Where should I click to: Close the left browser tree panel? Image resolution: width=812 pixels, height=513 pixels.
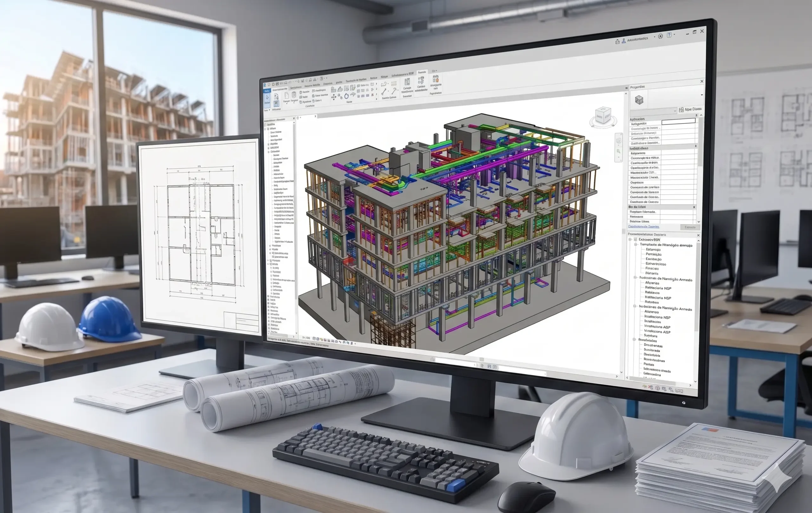(294, 118)
